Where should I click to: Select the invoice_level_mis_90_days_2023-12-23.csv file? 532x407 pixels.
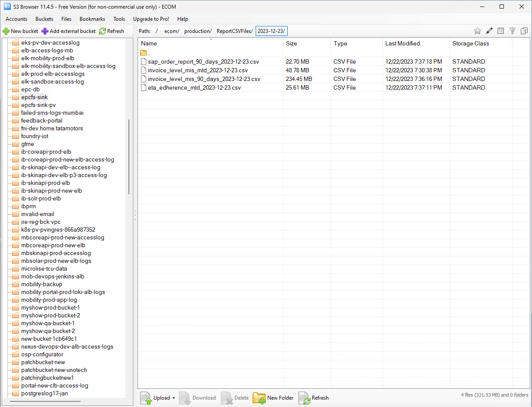point(204,79)
